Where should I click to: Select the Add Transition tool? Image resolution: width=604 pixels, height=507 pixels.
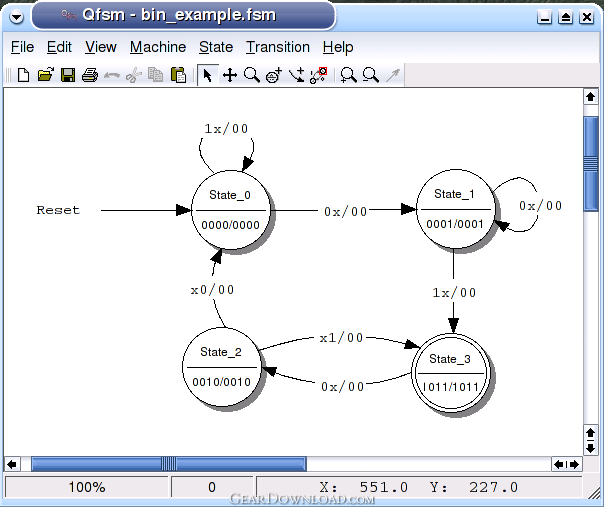[296, 75]
